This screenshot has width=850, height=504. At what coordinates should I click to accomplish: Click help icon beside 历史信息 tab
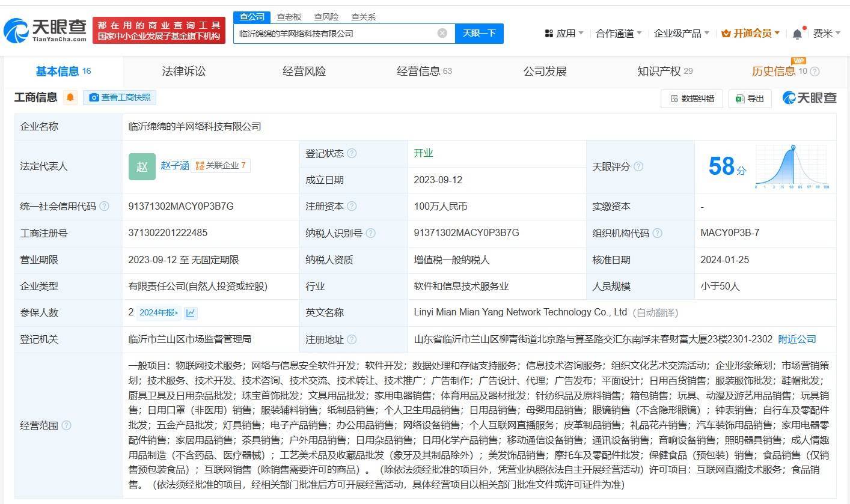point(815,71)
